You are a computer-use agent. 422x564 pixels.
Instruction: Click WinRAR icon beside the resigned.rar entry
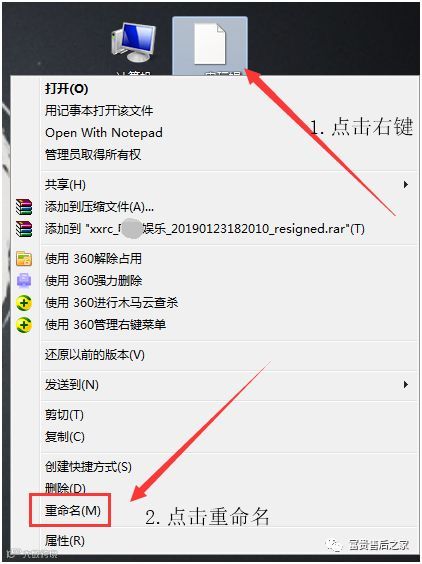click(24, 229)
